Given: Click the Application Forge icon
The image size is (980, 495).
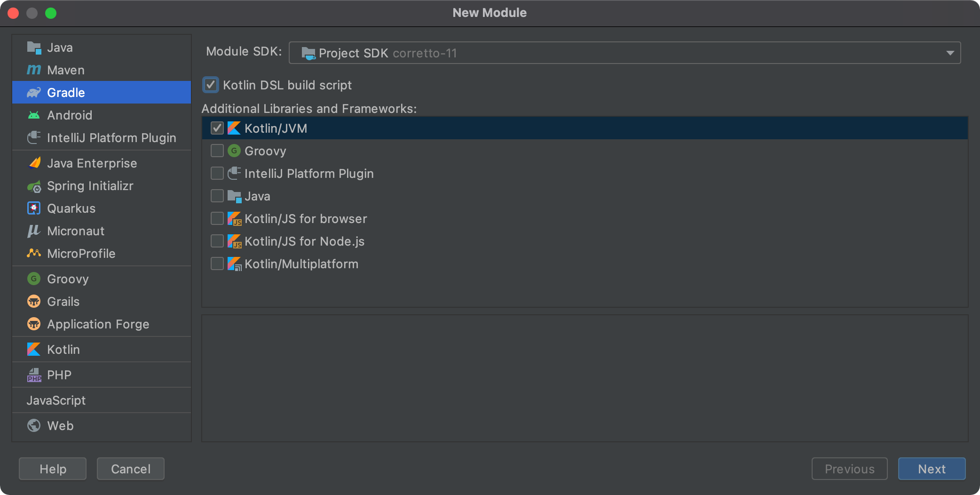Looking at the screenshot, I should pos(34,324).
